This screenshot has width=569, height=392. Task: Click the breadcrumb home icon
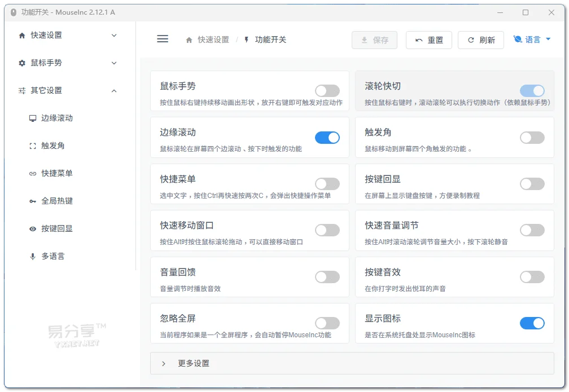pyautogui.click(x=189, y=40)
